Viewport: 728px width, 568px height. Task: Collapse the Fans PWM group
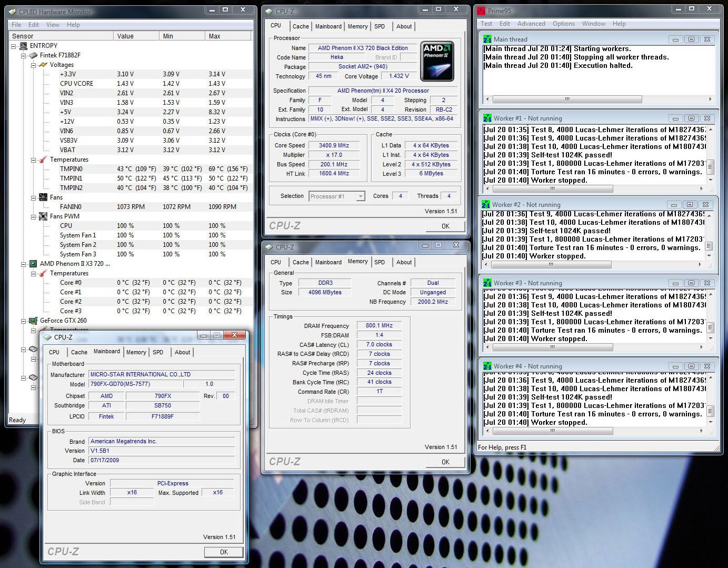(33, 216)
